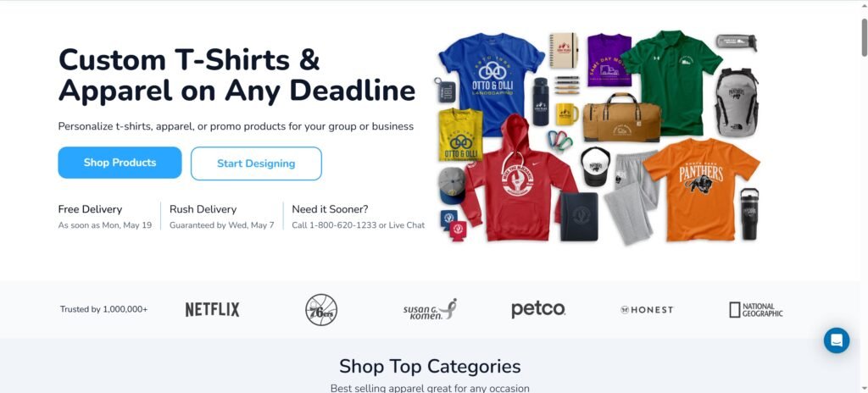The height and width of the screenshot is (393, 868).
Task: Click the Shop Products button
Action: 120,163
